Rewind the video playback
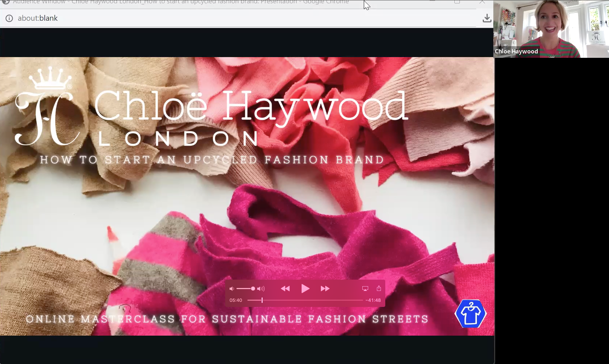Screen dimensions: 609x364 [285, 289]
